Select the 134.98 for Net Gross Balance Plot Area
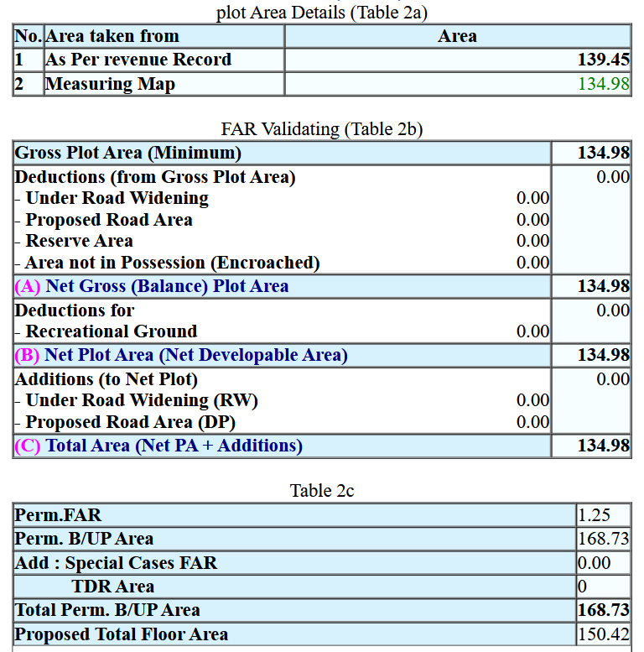644x652 pixels. click(603, 286)
